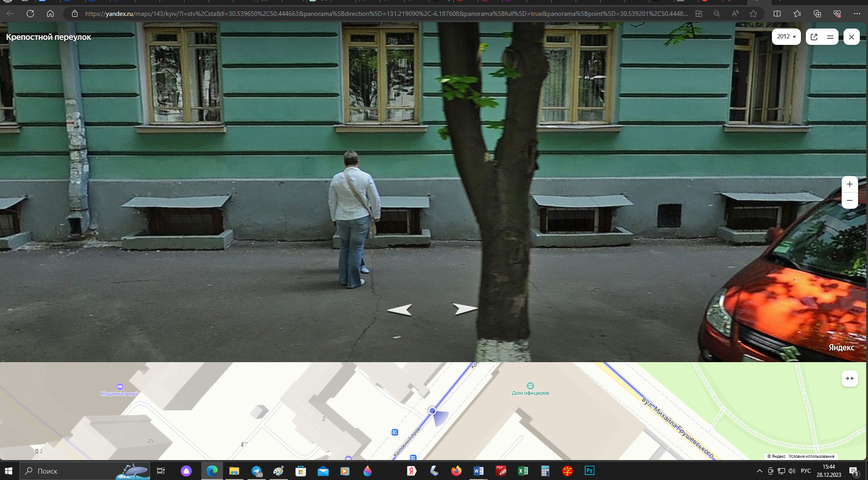The height and width of the screenshot is (480, 868).
Task: Open Browser Essentials heart icon
Action: 837,14
